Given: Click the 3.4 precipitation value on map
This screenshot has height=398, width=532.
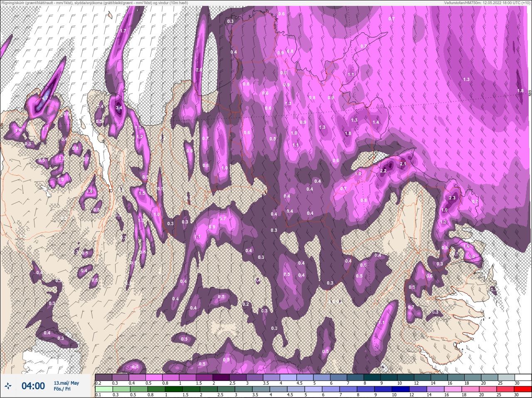Looking at the screenshot, I should tap(118, 108).
